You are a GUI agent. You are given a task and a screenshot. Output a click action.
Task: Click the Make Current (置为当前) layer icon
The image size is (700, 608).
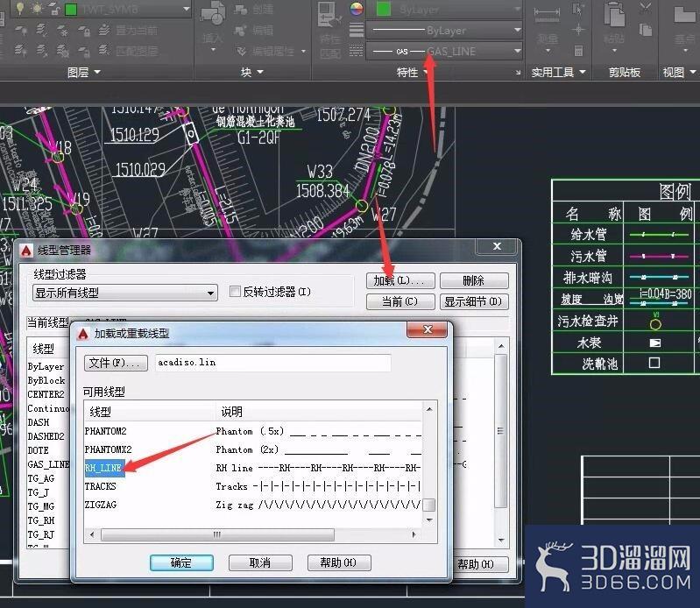click(x=104, y=30)
